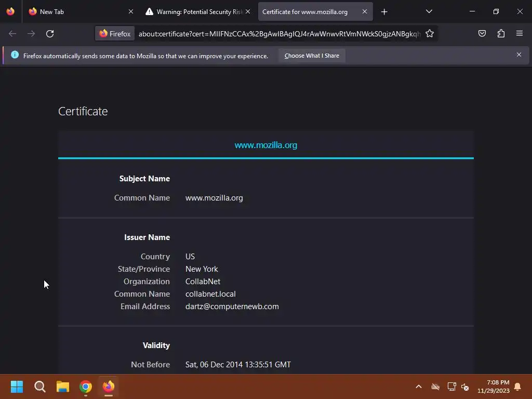This screenshot has height=399, width=532.
Task: Go forward one page with the forward arrow
Action: coord(31,34)
